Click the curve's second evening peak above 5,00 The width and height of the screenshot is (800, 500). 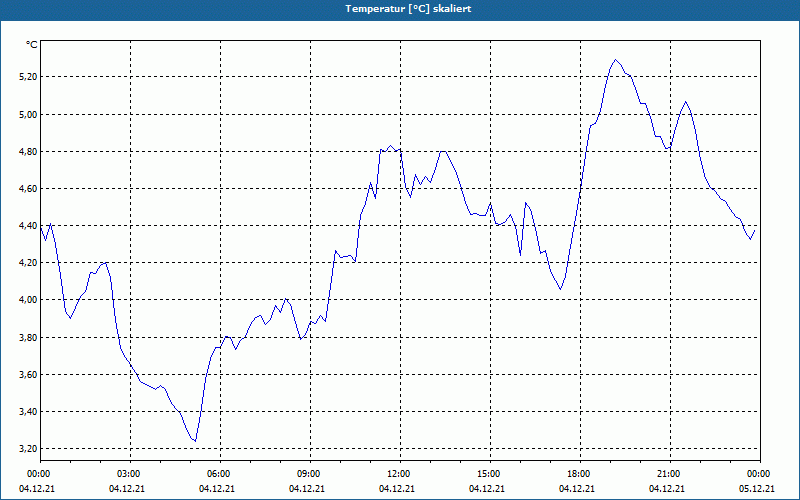click(685, 102)
